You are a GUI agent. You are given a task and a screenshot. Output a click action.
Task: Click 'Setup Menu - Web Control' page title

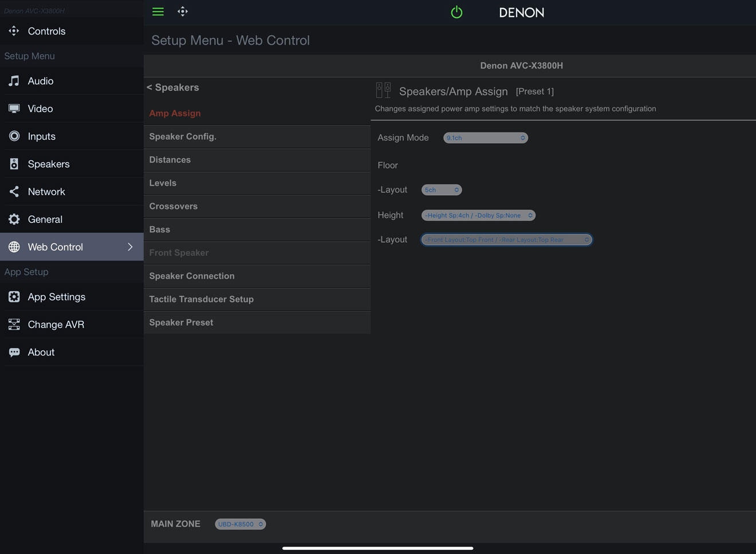230,41
